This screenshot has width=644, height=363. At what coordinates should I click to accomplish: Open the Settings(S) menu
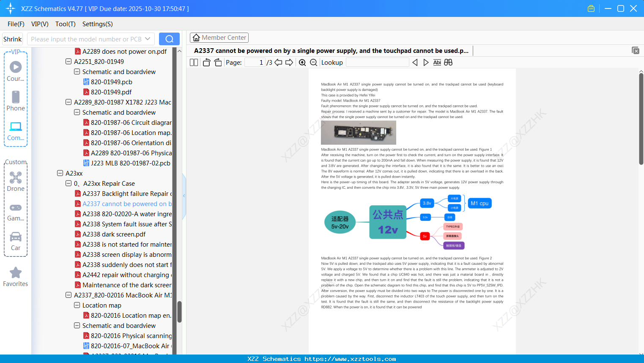click(x=98, y=24)
